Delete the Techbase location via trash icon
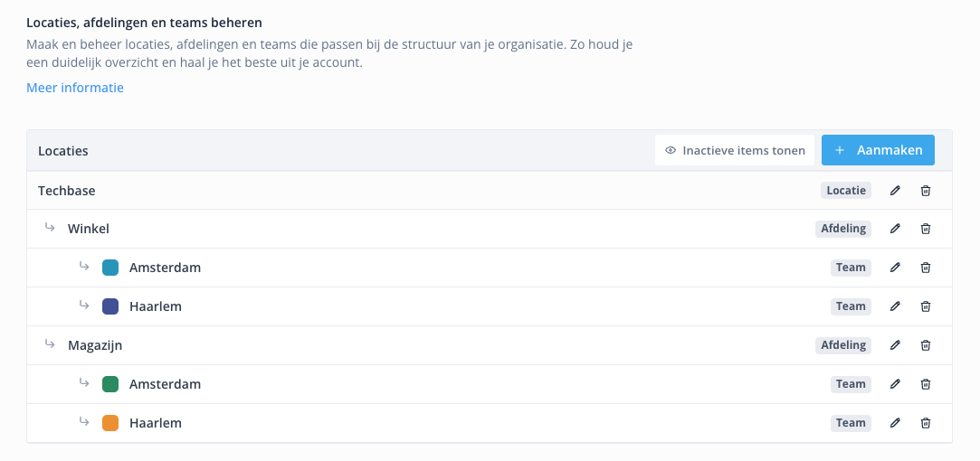 (x=925, y=191)
